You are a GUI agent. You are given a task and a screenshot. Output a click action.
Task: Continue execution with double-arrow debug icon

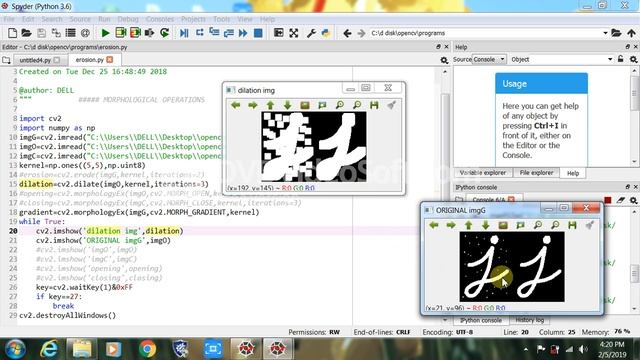[x=243, y=33]
